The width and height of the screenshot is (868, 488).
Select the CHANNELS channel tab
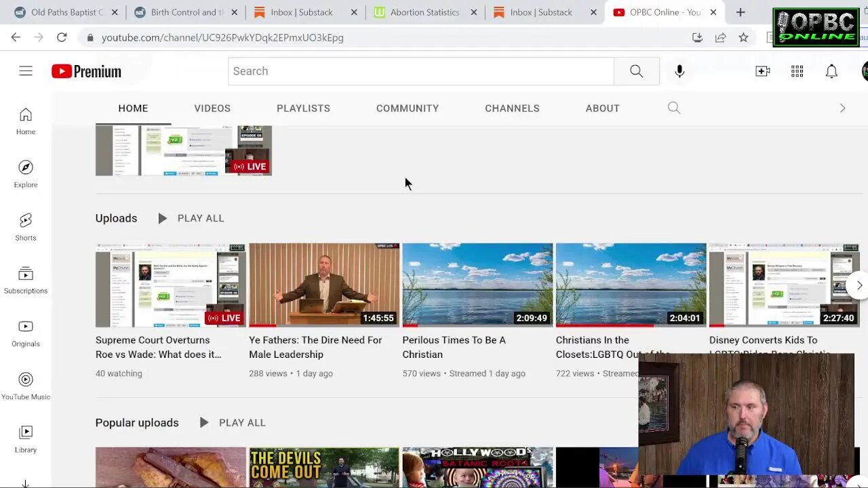point(512,108)
